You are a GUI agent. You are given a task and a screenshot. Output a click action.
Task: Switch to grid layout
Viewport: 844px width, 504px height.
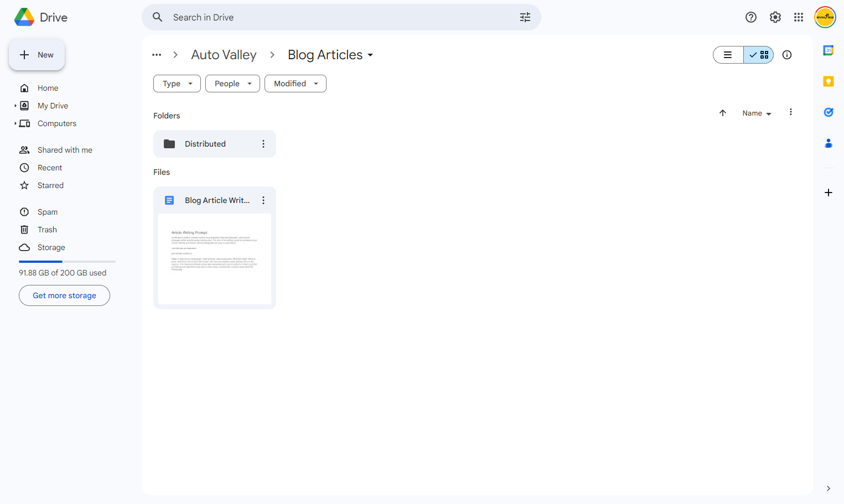point(758,55)
